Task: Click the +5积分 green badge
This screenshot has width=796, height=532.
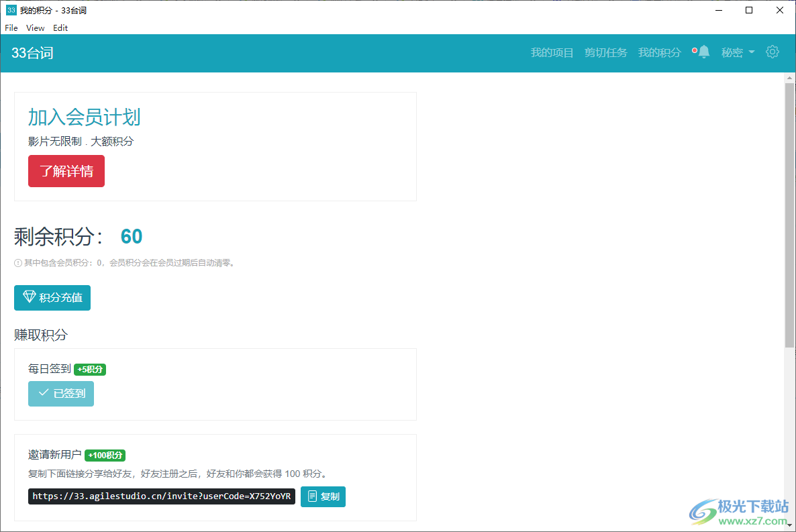Action: click(x=90, y=370)
